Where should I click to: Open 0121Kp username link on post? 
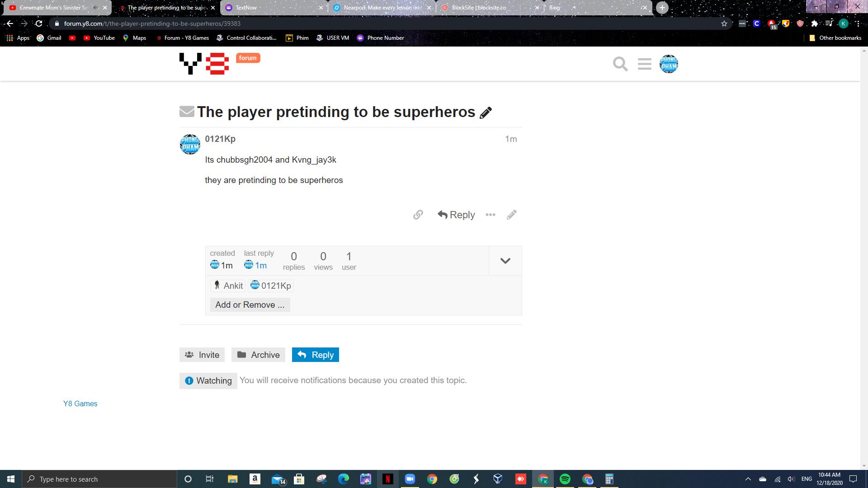coord(220,139)
